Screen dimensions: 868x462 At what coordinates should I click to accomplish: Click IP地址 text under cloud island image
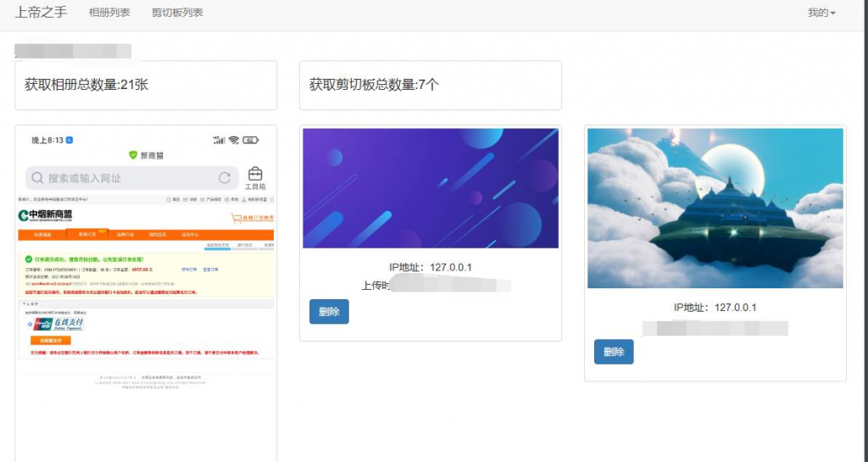click(x=715, y=308)
